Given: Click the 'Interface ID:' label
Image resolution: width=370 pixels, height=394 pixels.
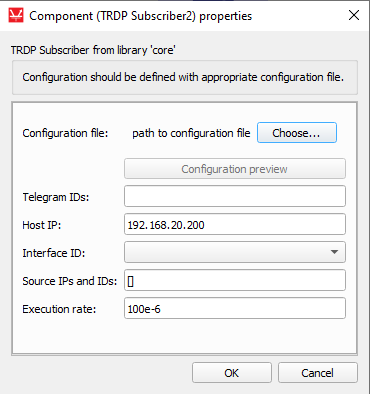Looking at the screenshot, I should [54, 253].
